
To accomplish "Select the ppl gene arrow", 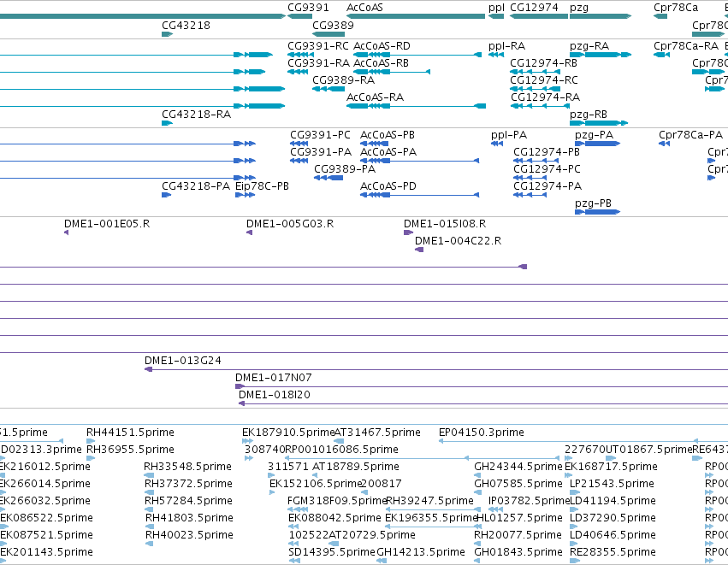I will [x=496, y=16].
